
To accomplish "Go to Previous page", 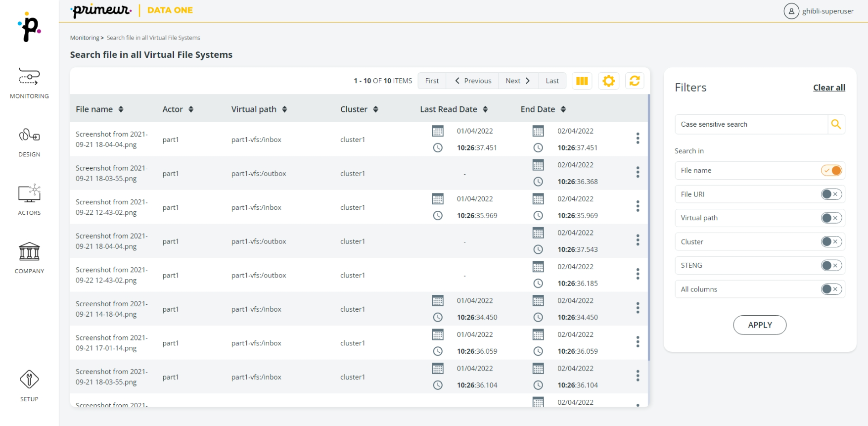I will [x=472, y=81].
